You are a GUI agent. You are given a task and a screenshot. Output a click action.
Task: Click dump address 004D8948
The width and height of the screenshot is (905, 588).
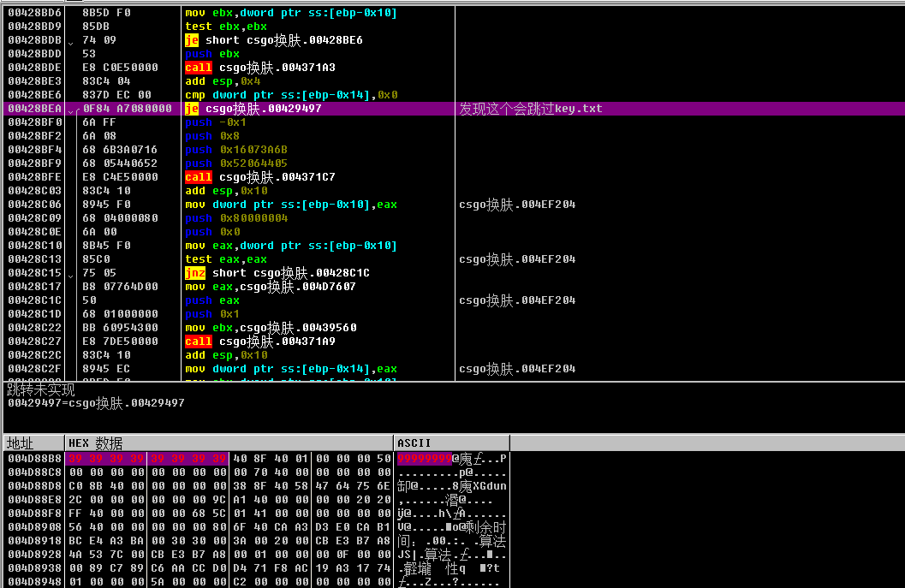tap(34, 582)
